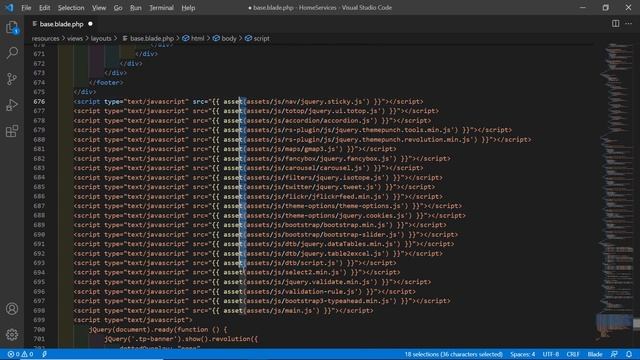Click the views breadcrumb
The height and width of the screenshot is (360, 640).
75,38
